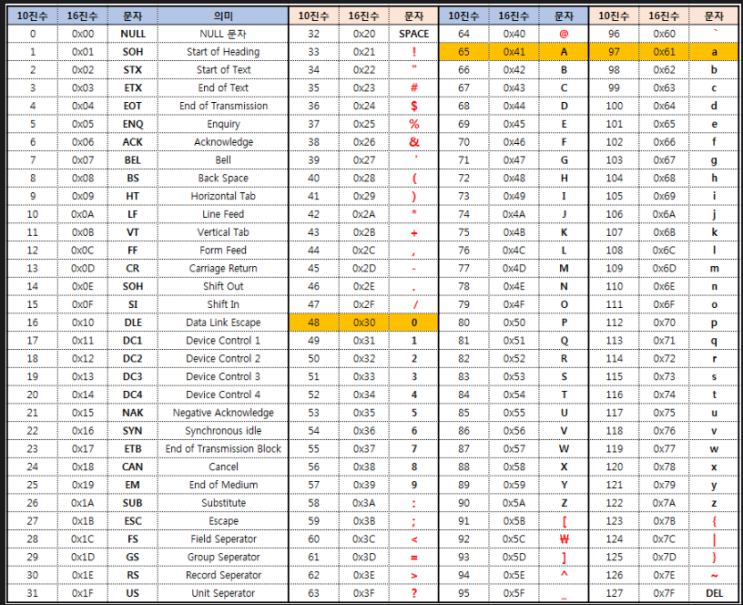Click the highlighted cell containing 0x41

[x=514, y=52]
